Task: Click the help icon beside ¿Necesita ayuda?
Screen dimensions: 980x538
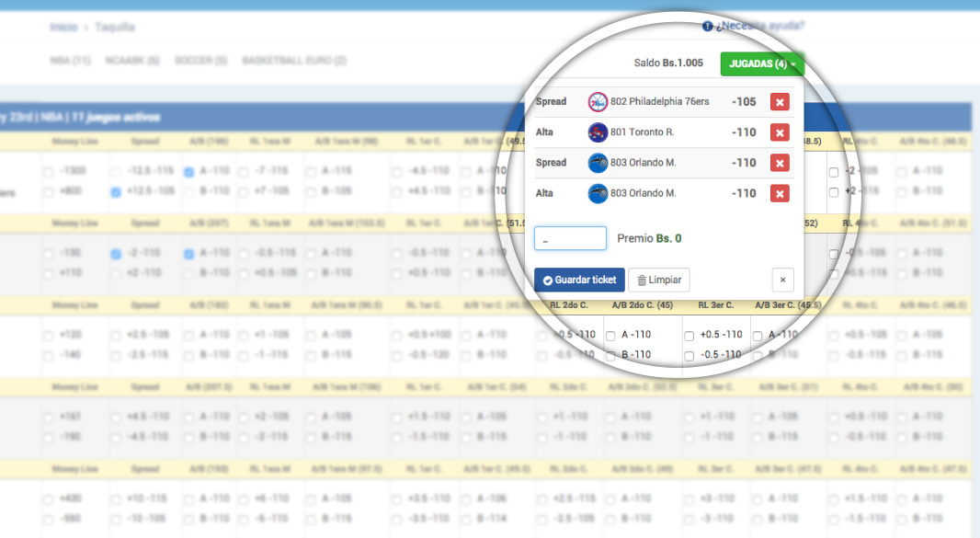Action: tap(707, 26)
